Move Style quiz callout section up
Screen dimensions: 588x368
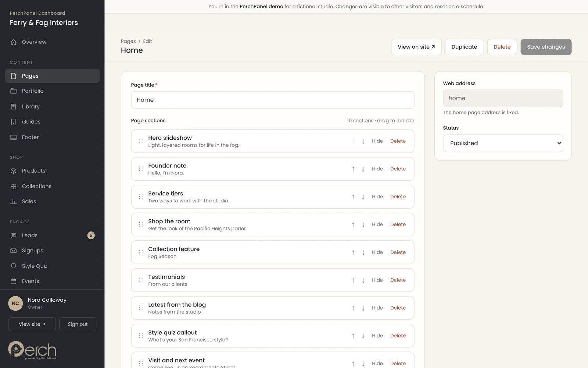pos(353,336)
